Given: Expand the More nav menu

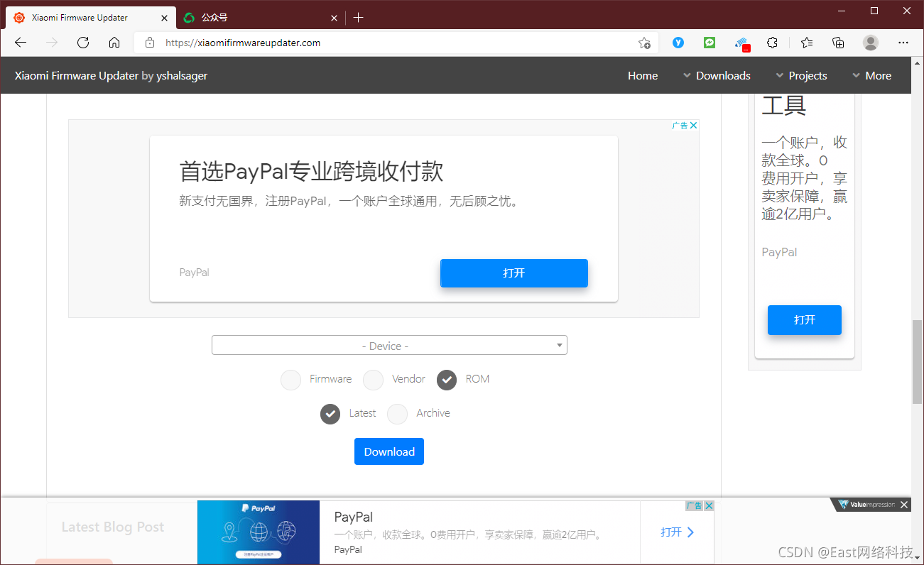Looking at the screenshot, I should [x=871, y=76].
